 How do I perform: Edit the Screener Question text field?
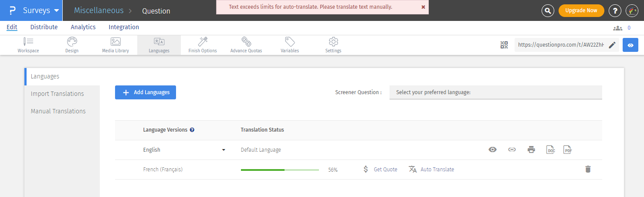[496, 92]
